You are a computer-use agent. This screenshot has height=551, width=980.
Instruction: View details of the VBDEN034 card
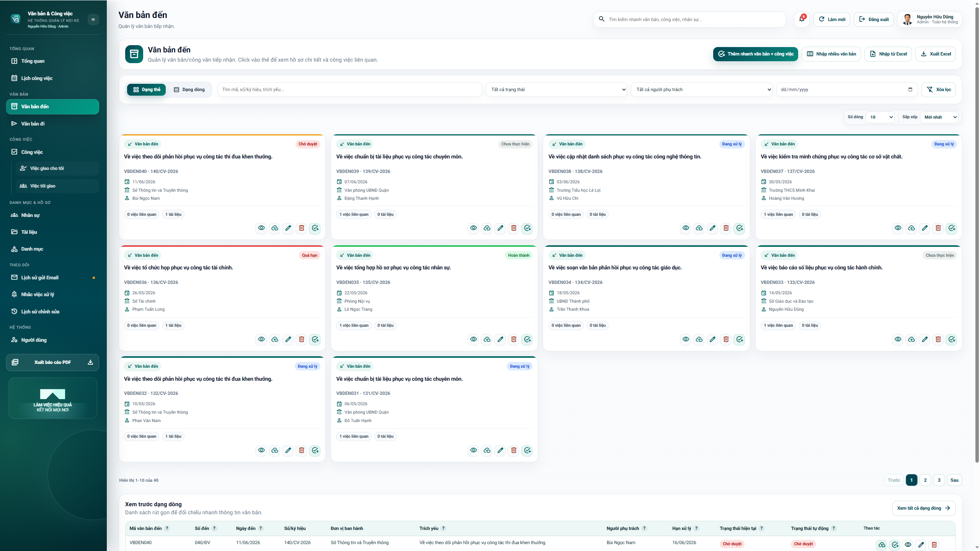[686, 339]
